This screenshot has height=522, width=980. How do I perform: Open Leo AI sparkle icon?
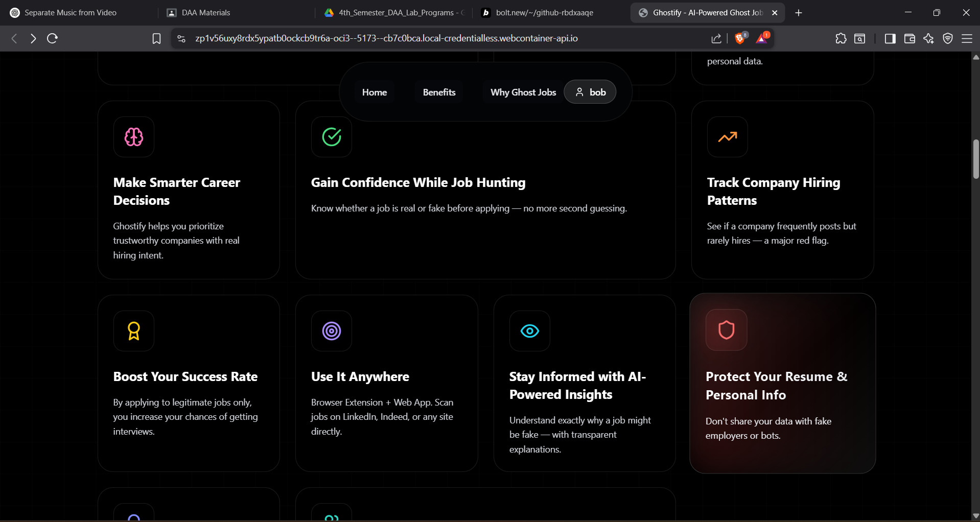929,38
